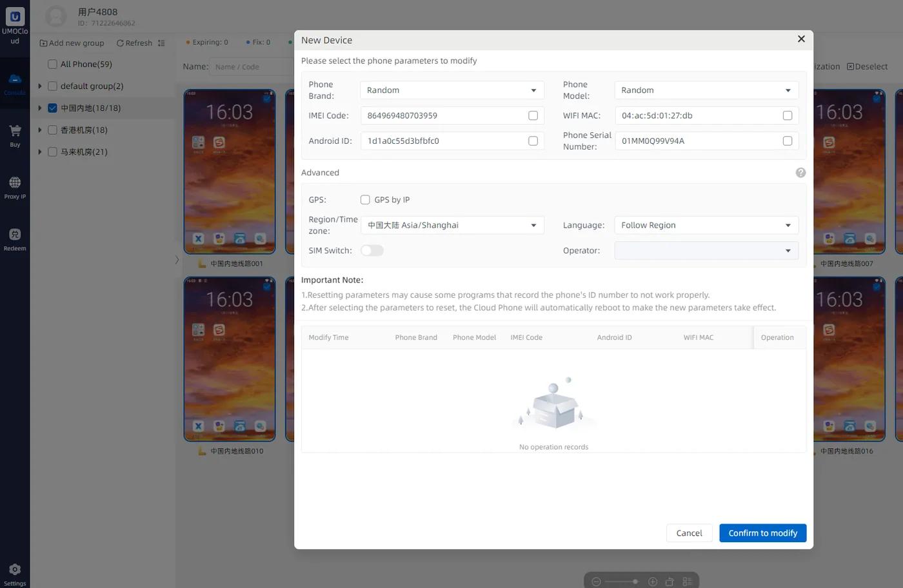Check the Android ID reset checkbox
The image size is (903, 588).
pyautogui.click(x=533, y=141)
